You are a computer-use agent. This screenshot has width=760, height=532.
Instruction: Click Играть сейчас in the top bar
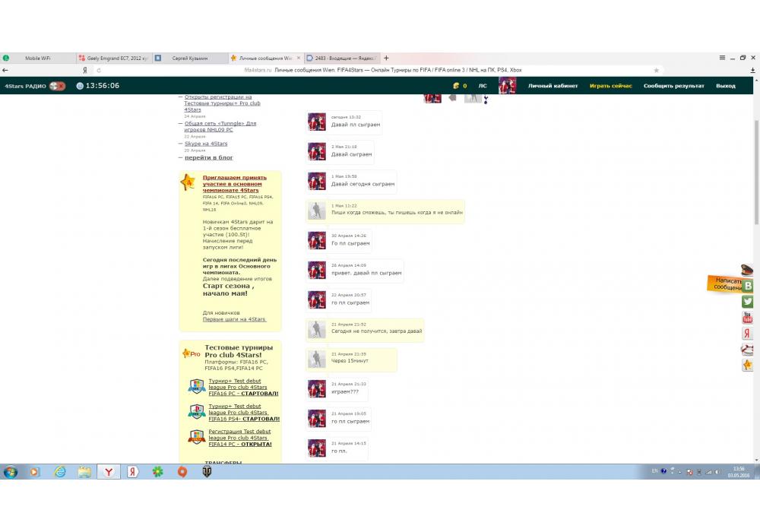(610, 86)
